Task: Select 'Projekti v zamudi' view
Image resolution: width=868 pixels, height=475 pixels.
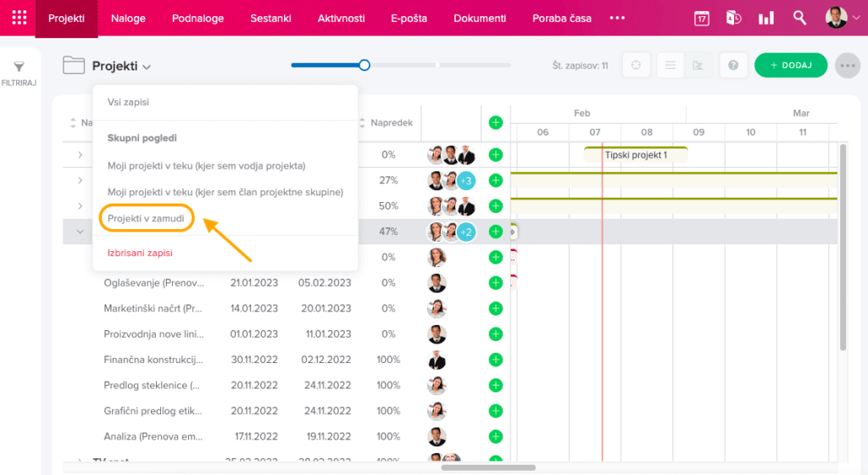Action: coord(146,218)
